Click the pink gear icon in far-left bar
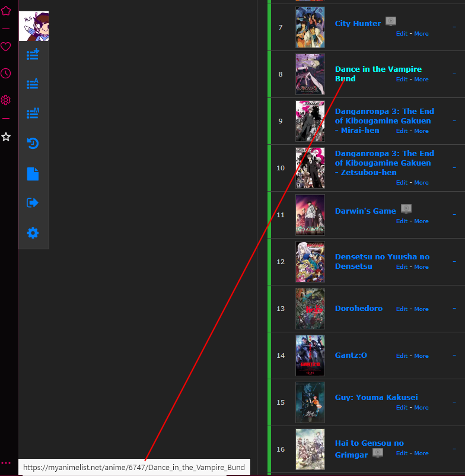The image size is (465, 476). click(6, 100)
